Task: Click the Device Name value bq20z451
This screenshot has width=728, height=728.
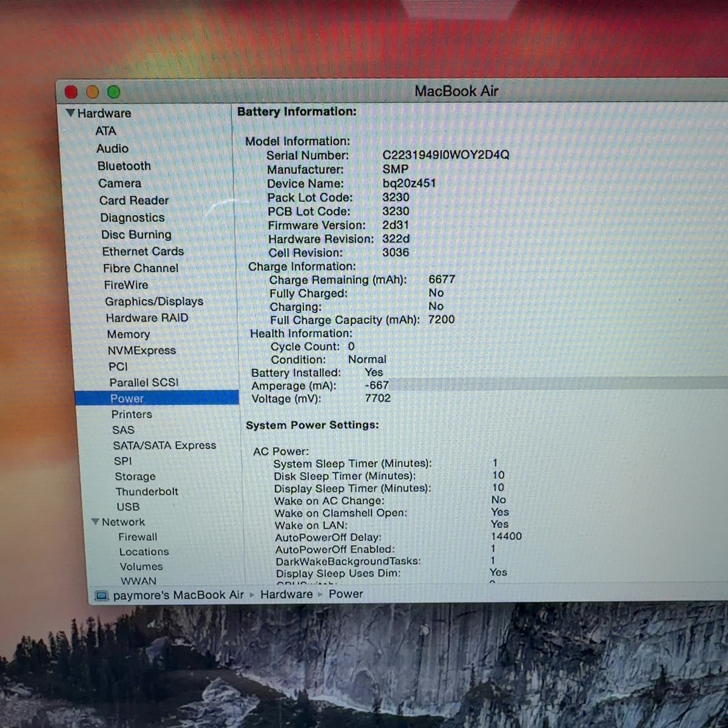Action: (x=409, y=183)
